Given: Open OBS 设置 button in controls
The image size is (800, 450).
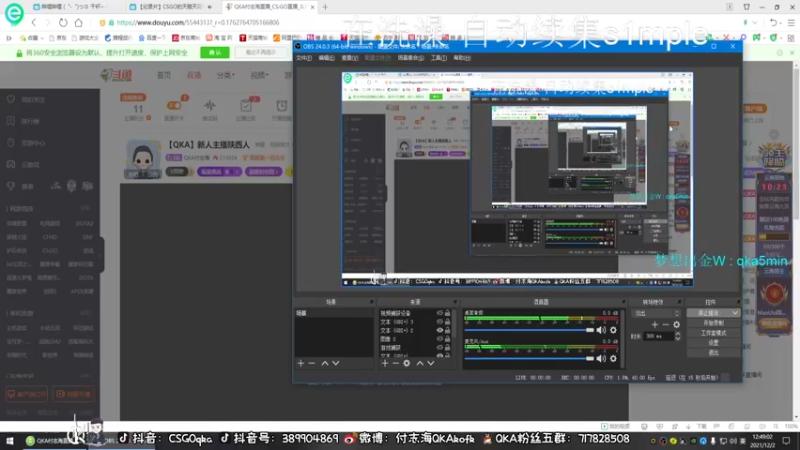Looking at the screenshot, I should tap(713, 343).
